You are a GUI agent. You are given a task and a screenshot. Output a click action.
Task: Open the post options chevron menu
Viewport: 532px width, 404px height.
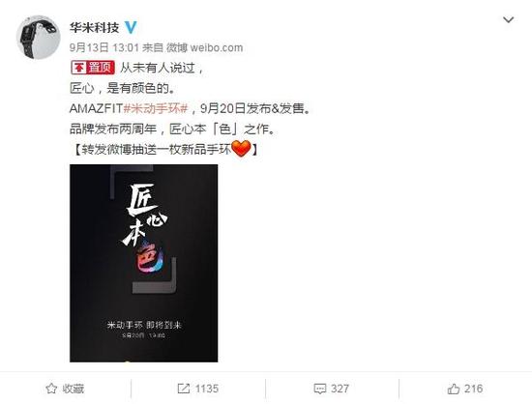(x=508, y=20)
